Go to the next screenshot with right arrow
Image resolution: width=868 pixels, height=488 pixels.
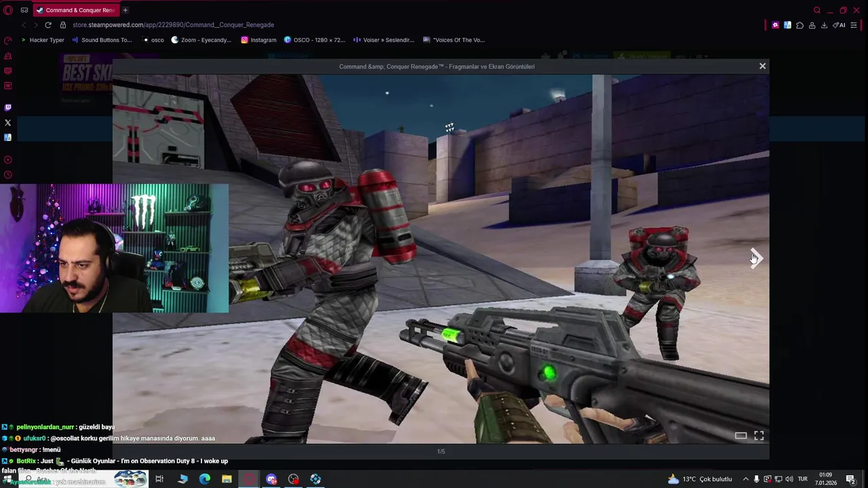pyautogui.click(x=755, y=258)
